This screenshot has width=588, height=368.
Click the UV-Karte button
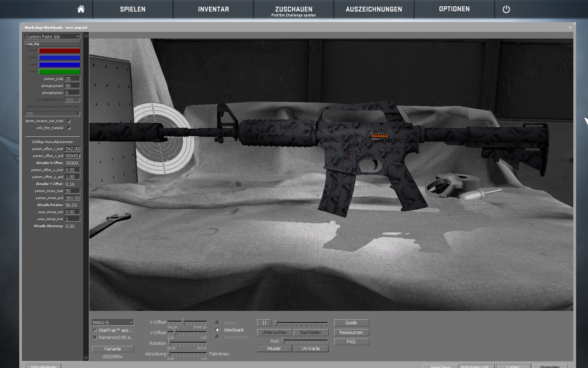311,349
